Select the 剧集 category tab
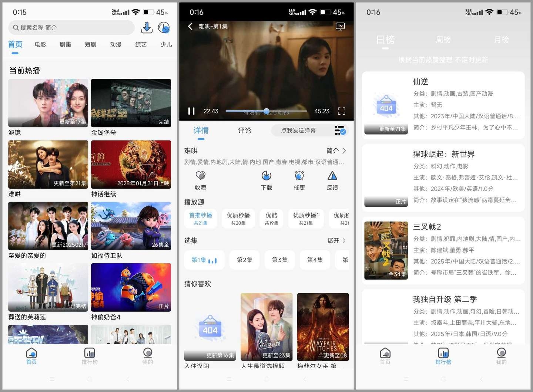The image size is (533, 392). [66, 44]
